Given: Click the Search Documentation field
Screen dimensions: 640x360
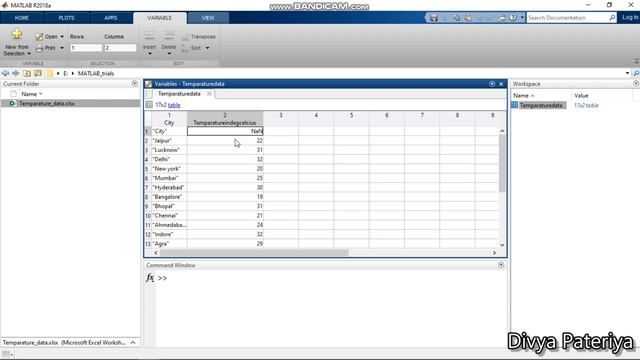Looking at the screenshot, I should (567, 18).
